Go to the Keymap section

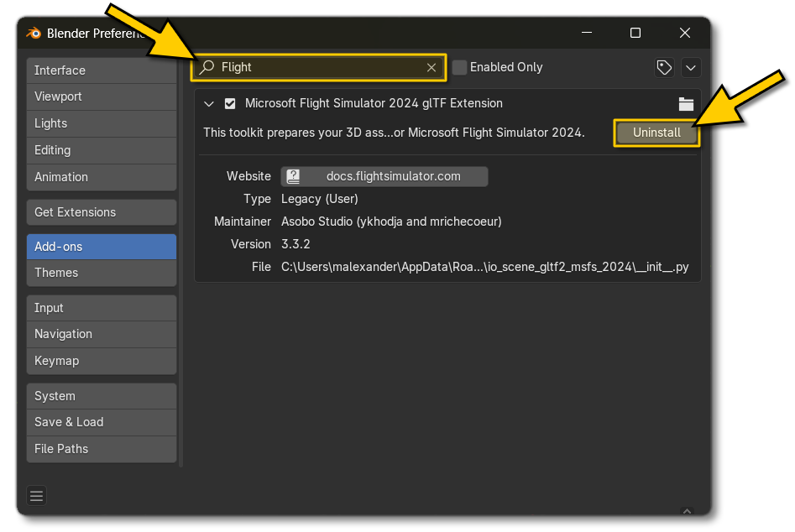[x=101, y=361]
